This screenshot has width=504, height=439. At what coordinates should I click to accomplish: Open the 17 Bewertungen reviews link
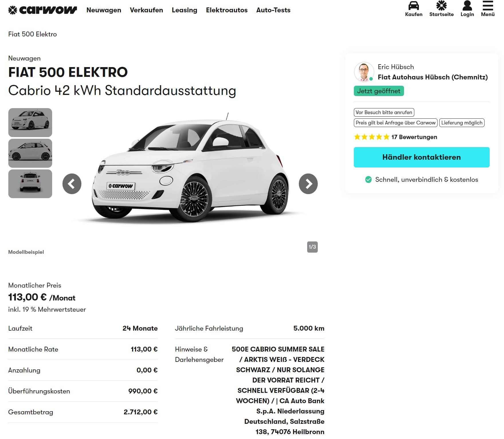click(414, 137)
